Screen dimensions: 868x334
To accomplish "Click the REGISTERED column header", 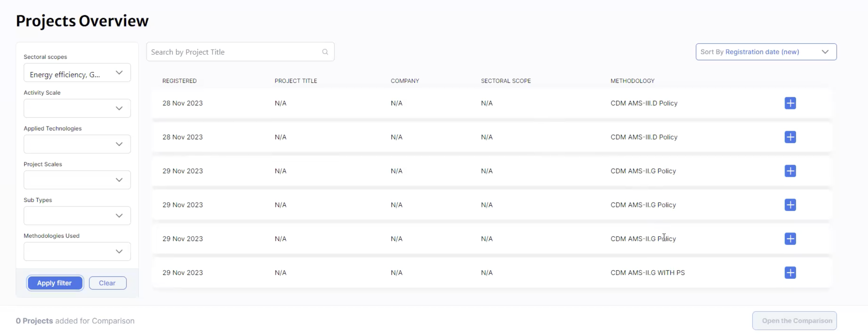I will pos(179,81).
